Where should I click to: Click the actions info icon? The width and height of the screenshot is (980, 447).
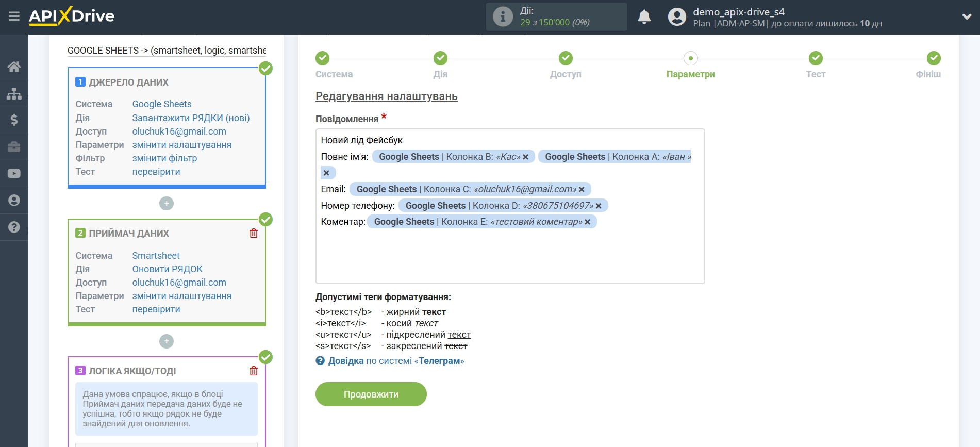[x=503, y=16]
